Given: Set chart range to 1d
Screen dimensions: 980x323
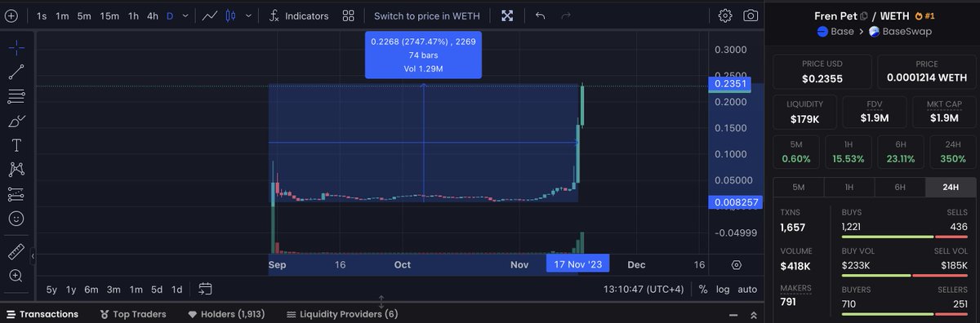Looking at the screenshot, I should (176, 289).
